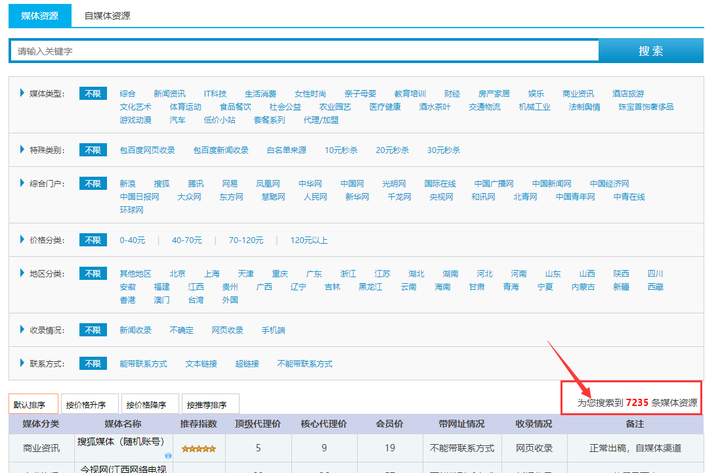Select 不限 in the 综合门户 row
The width and height of the screenshot is (720, 473).
(93, 184)
